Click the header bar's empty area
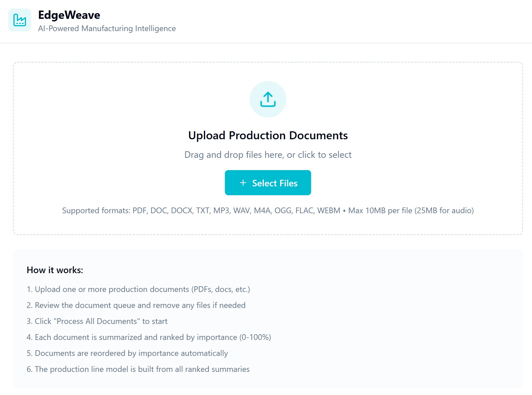The width and height of the screenshot is (532, 395). (x=343, y=21)
